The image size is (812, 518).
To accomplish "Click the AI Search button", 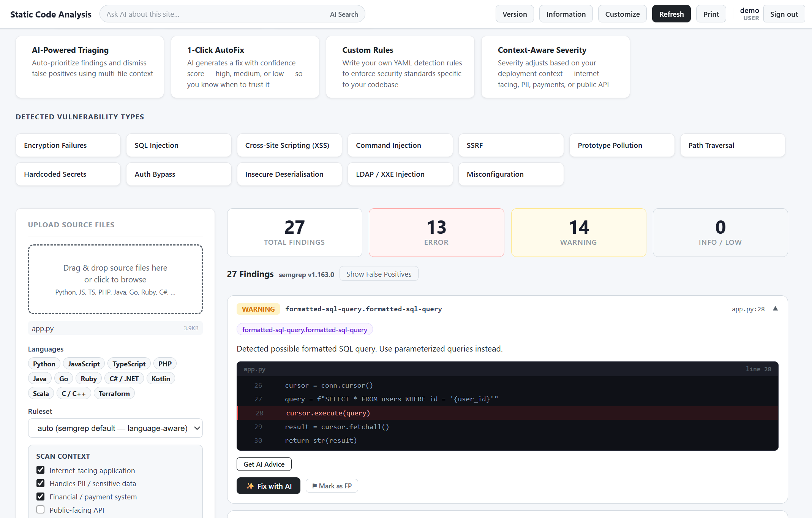I will click(344, 14).
